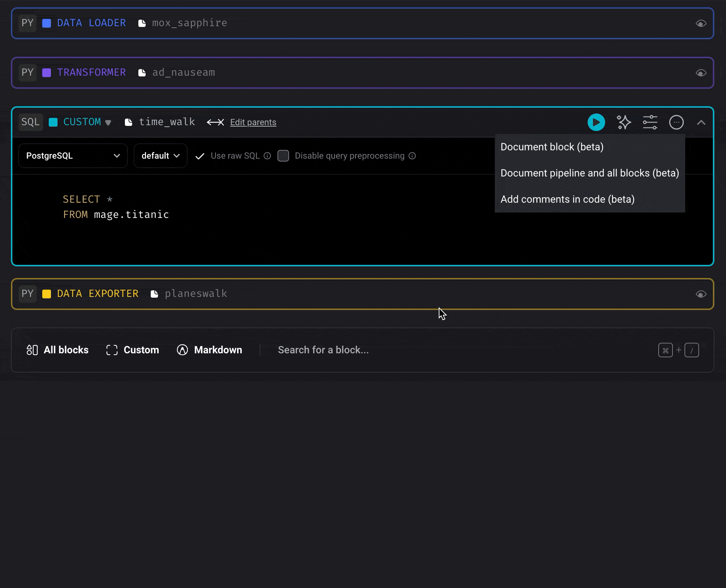Show the ad_nauseam block via the eye icon
Screen dimensions: 726x588
[x=701, y=73]
